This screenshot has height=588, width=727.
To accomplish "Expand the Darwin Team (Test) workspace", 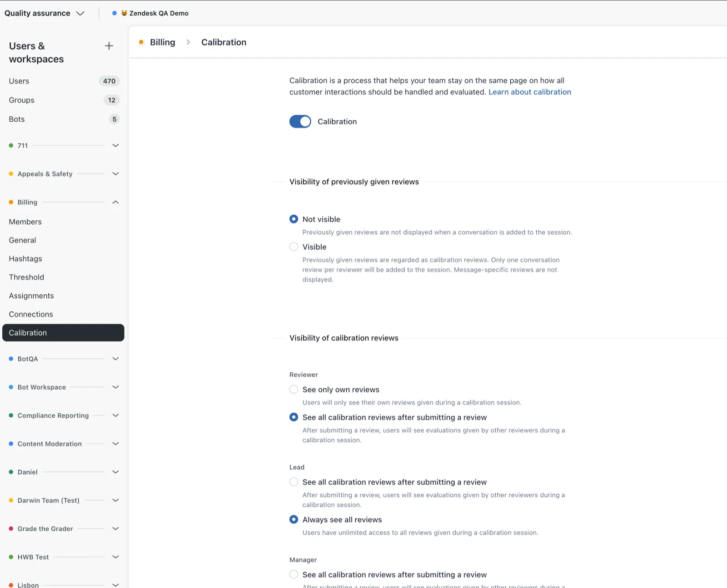I will point(115,500).
